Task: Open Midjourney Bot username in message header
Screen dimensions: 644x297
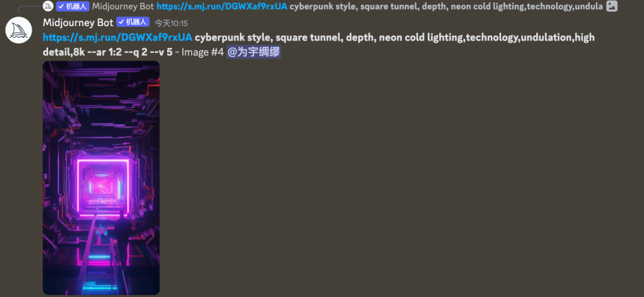Action: point(78,22)
